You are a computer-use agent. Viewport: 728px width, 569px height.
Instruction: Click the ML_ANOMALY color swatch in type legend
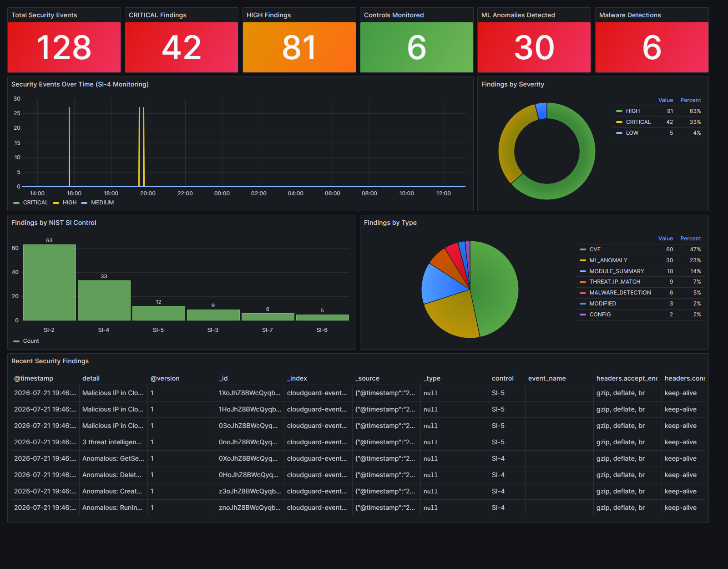(x=582, y=260)
